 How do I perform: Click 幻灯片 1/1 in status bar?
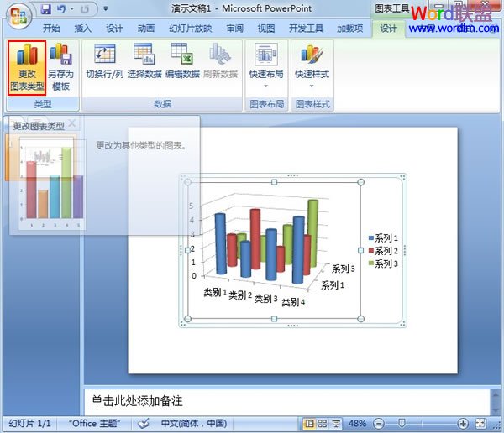(29, 424)
